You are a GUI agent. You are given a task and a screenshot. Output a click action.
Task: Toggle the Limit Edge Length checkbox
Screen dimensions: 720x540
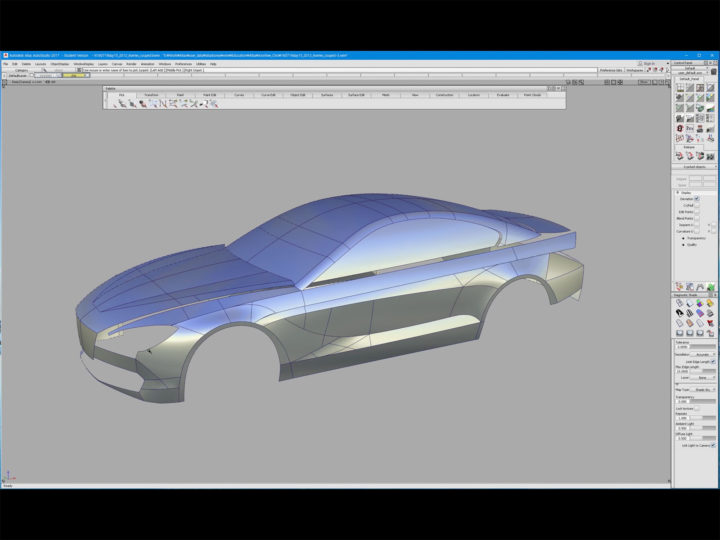tap(713, 361)
